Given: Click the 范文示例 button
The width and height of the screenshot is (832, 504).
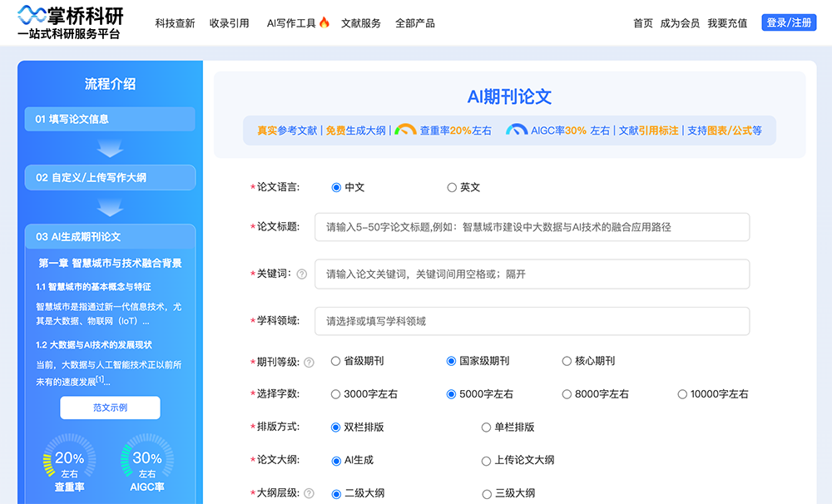Looking at the screenshot, I should pos(110,408).
